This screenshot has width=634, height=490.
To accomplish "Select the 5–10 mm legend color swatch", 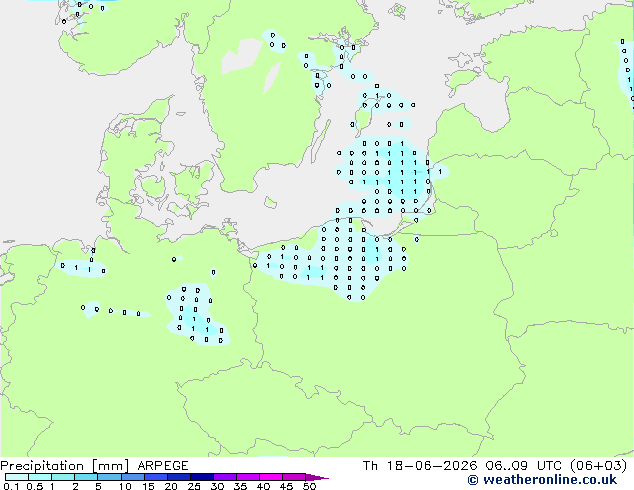I will tap(109, 477).
